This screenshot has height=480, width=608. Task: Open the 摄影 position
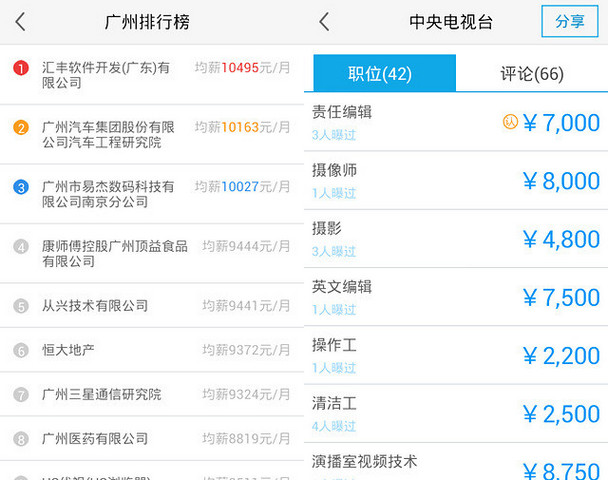(x=456, y=238)
